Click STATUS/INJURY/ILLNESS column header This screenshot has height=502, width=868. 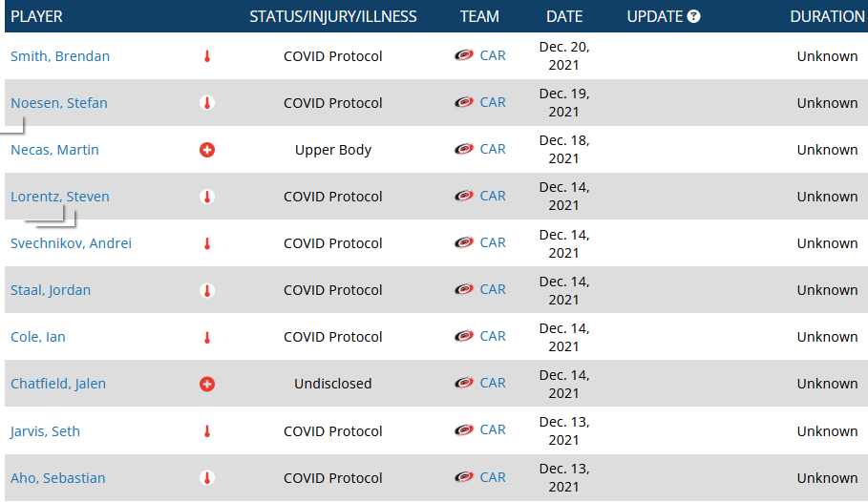(333, 16)
